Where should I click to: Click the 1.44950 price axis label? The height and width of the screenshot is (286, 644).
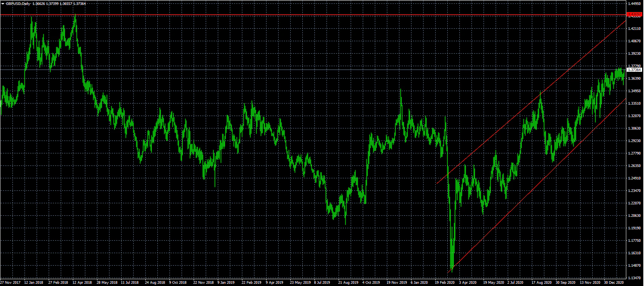pyautogui.click(x=635, y=4)
